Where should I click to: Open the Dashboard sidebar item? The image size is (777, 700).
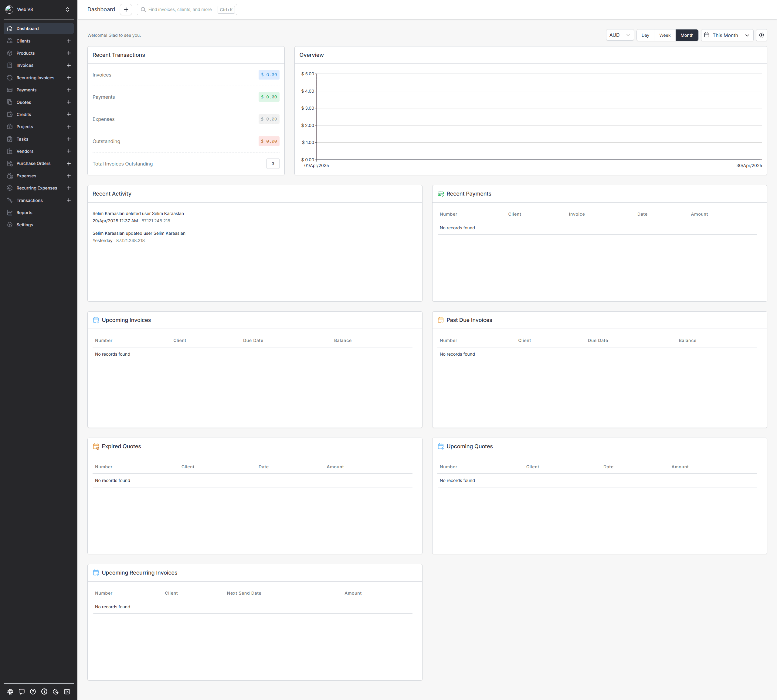coord(39,29)
